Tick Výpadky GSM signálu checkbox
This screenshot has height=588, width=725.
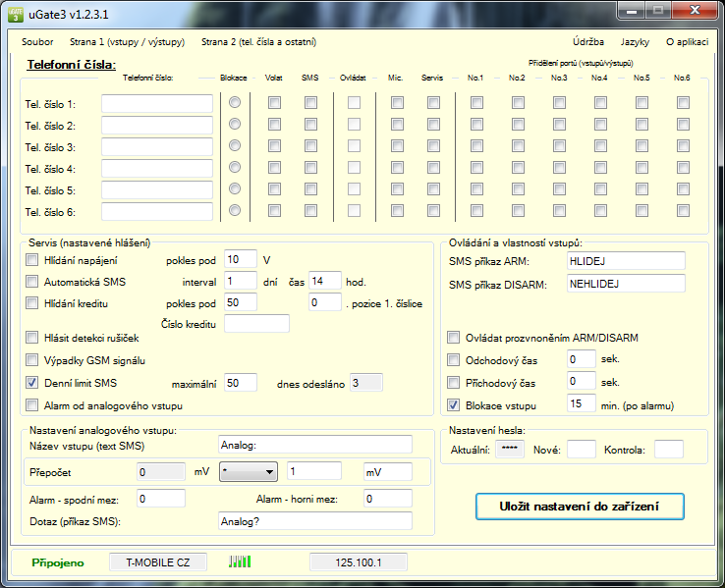(x=31, y=360)
